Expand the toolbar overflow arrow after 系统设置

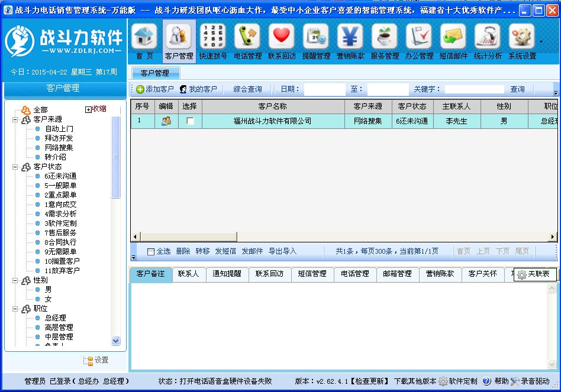click(x=541, y=42)
